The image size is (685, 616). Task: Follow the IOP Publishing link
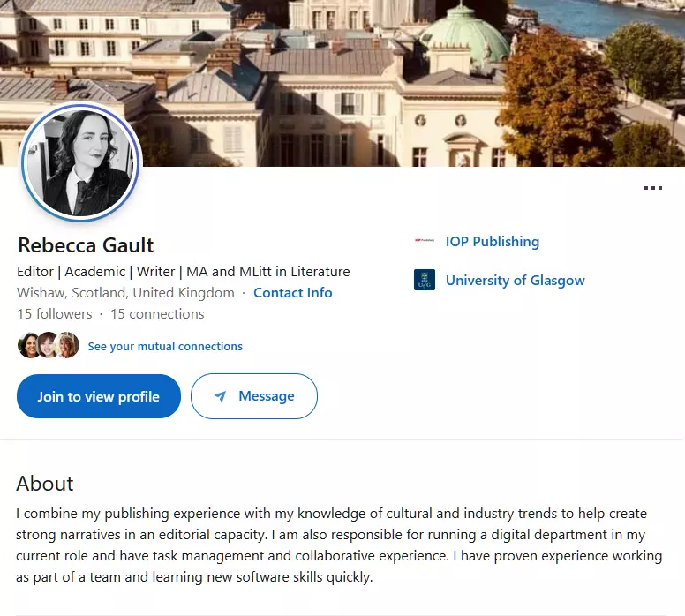coord(493,241)
